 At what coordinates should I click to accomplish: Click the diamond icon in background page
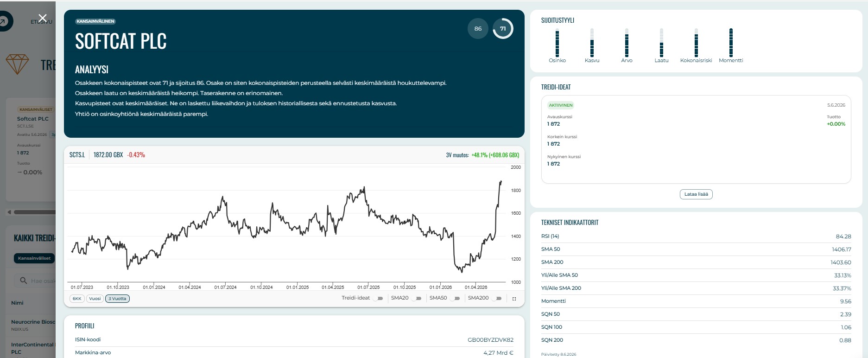(x=17, y=64)
